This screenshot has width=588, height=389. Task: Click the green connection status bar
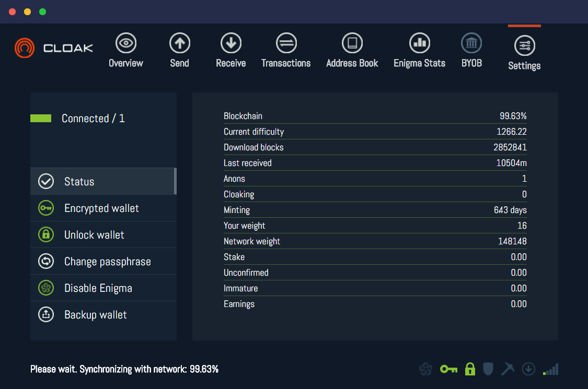(40, 119)
